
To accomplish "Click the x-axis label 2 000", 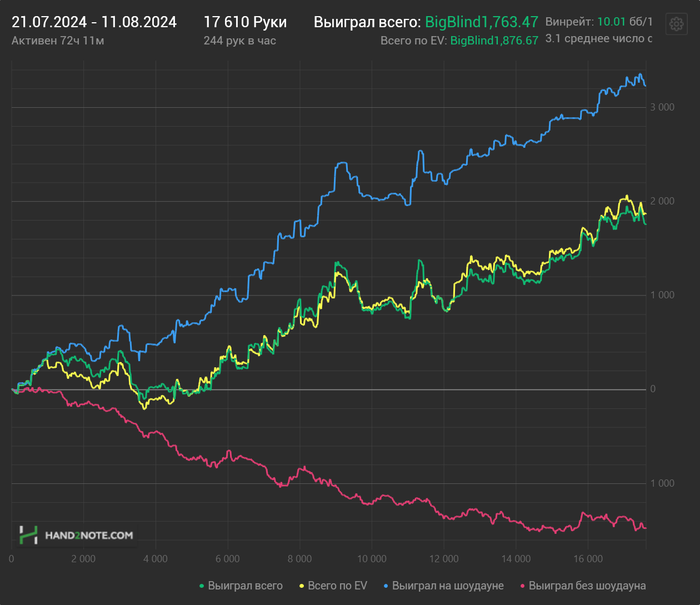I will [83, 559].
